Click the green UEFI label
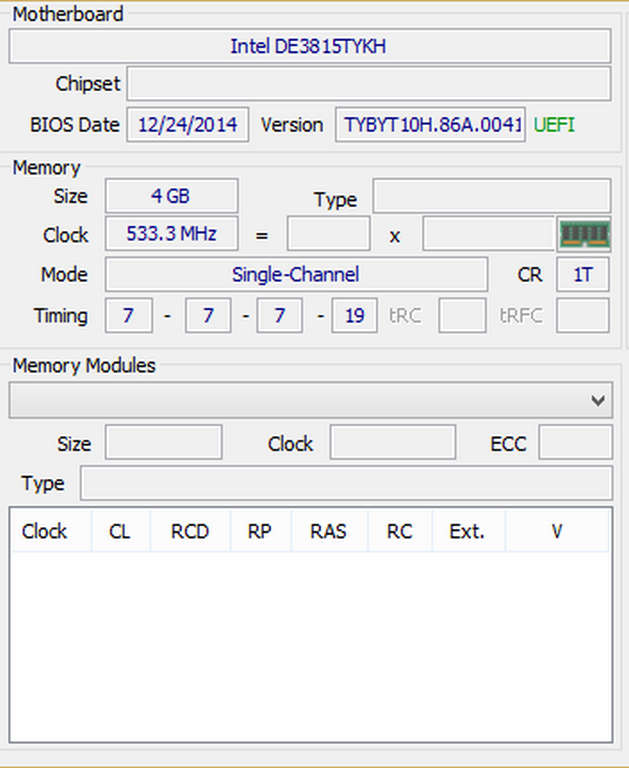 point(554,125)
